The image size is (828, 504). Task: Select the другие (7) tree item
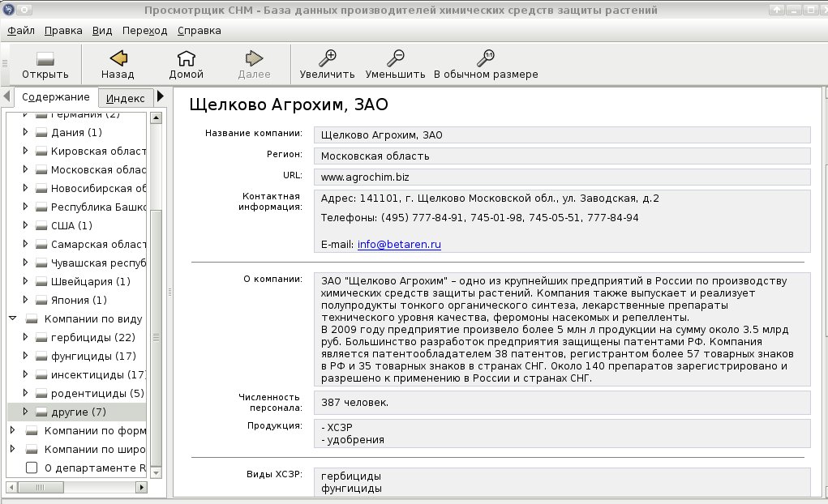click(x=78, y=412)
